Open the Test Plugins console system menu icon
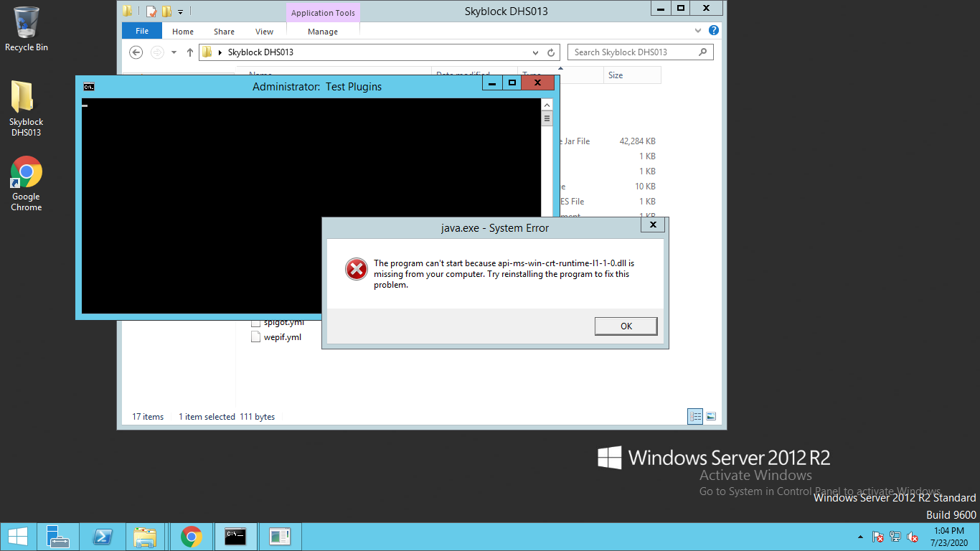980x551 pixels. click(88, 87)
